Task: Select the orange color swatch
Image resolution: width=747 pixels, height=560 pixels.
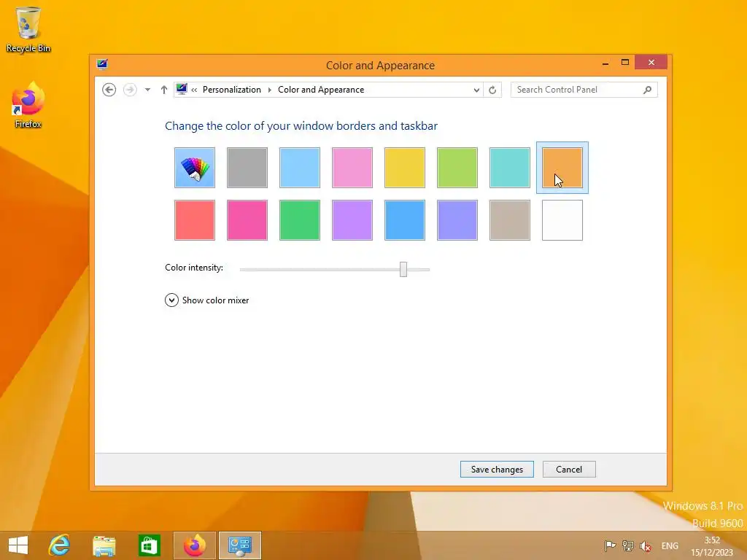Action: point(562,168)
